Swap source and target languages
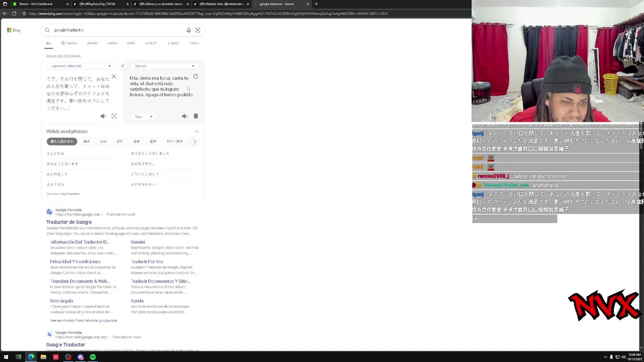Screen dimensions: 644x362 [x=122, y=66]
